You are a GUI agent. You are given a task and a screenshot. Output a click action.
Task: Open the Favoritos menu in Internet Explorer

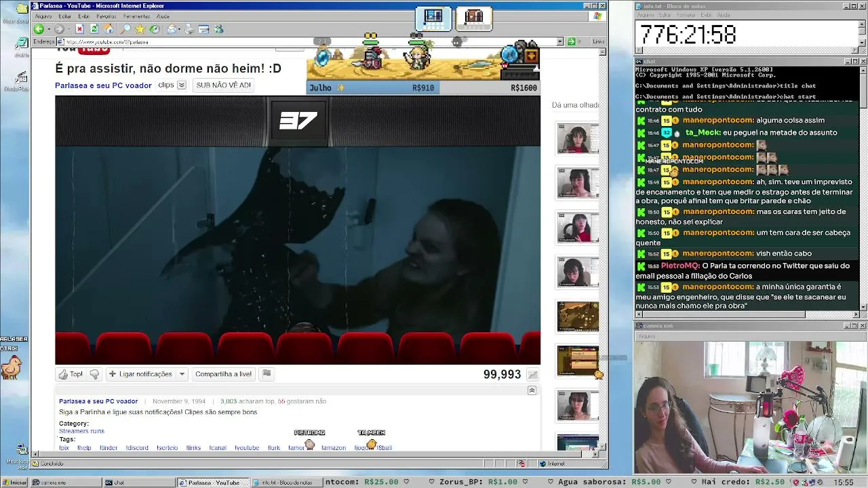[106, 16]
